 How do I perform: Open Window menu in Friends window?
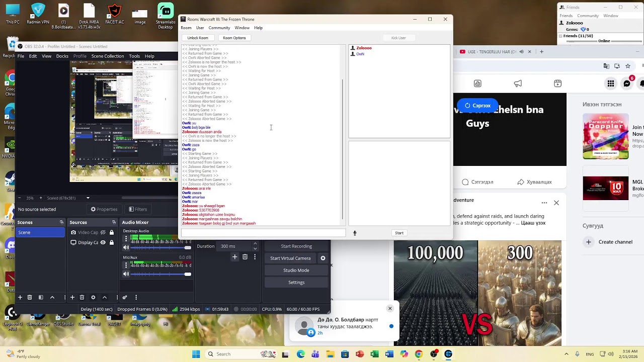coord(611,16)
